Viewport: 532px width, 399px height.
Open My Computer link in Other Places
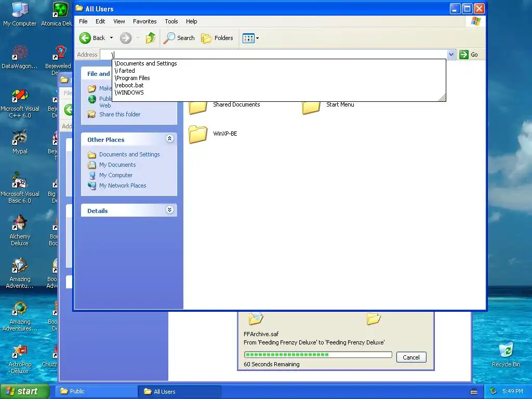pos(116,175)
